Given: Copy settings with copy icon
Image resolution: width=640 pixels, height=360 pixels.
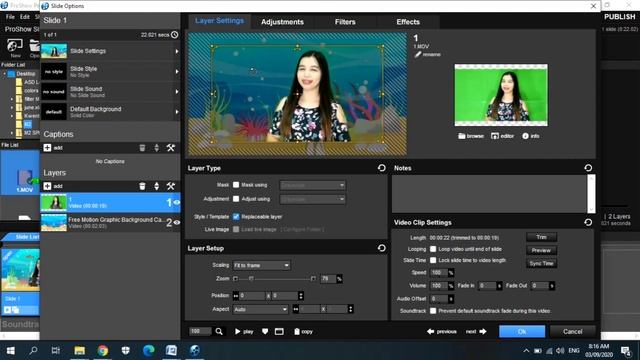Looking at the screenshot, I should 303,331.
